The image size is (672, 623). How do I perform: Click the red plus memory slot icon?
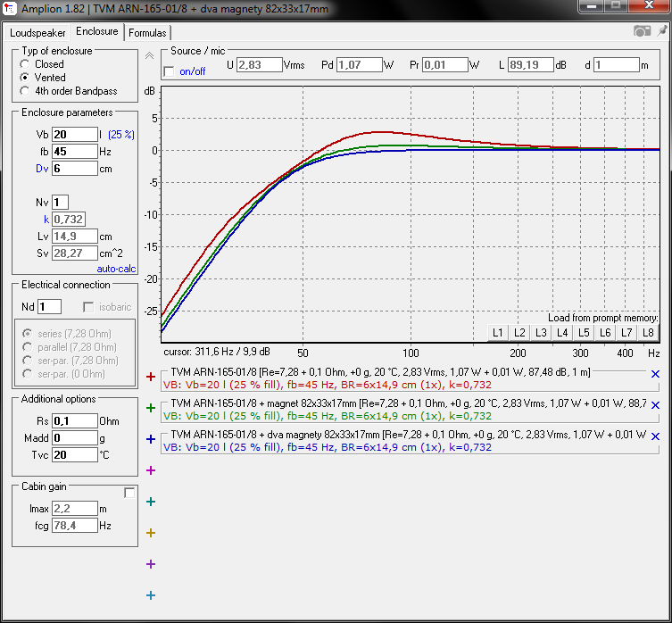(151, 377)
